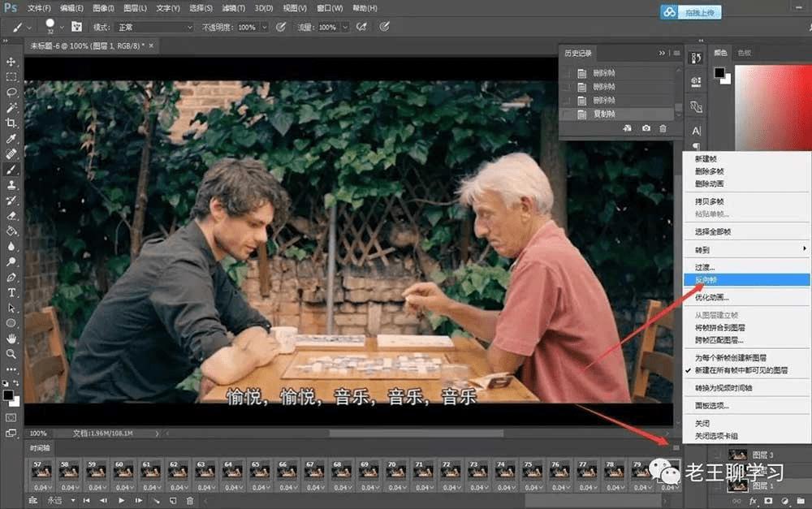The image size is (812, 509).
Task: Toggle airbrush build-up next to flow
Action: tap(361, 27)
